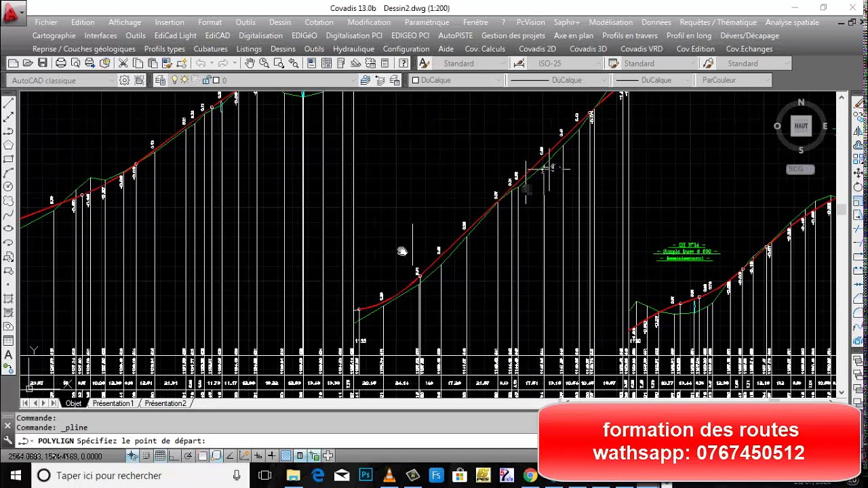Open the Profil en long menu

click(689, 35)
